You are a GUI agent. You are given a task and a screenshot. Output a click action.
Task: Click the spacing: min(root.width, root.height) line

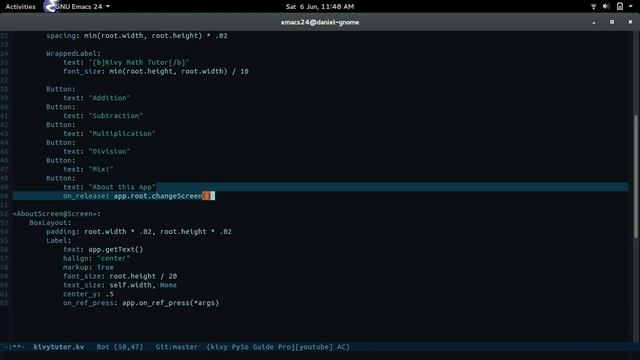137,36
